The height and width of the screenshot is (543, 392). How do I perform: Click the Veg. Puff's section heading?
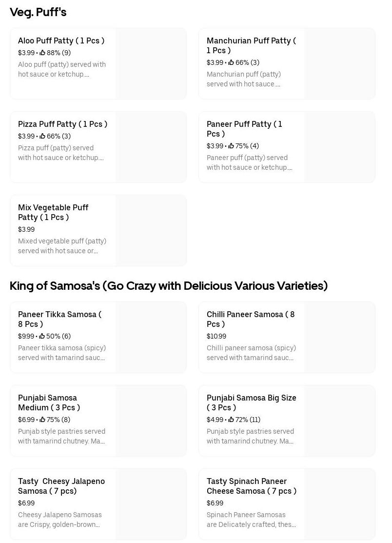click(x=38, y=12)
